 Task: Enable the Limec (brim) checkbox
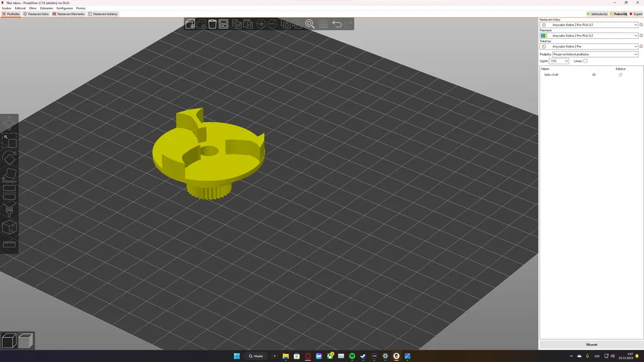click(585, 61)
